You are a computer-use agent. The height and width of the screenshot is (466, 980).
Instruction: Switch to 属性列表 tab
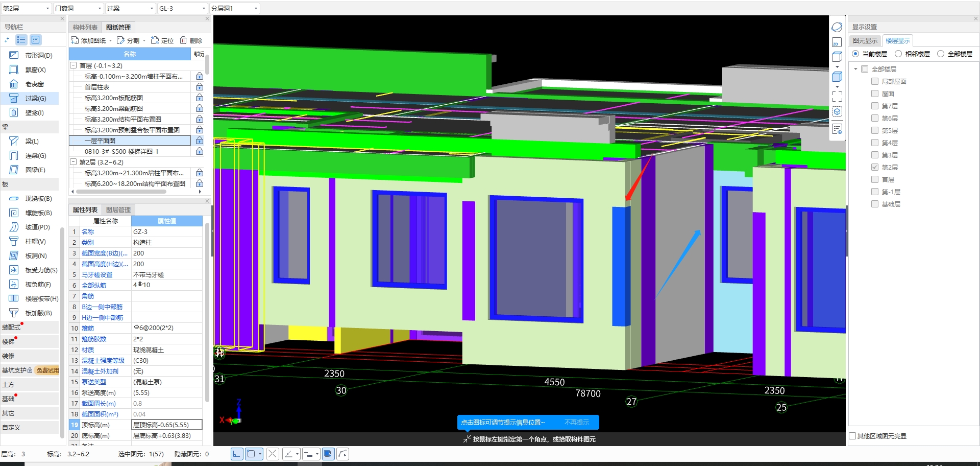85,209
